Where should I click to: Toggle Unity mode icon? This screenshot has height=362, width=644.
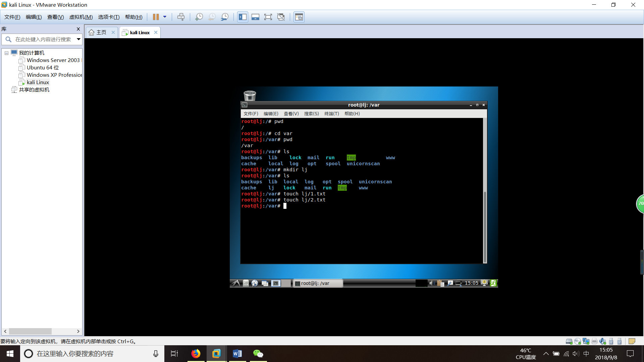tap(281, 17)
